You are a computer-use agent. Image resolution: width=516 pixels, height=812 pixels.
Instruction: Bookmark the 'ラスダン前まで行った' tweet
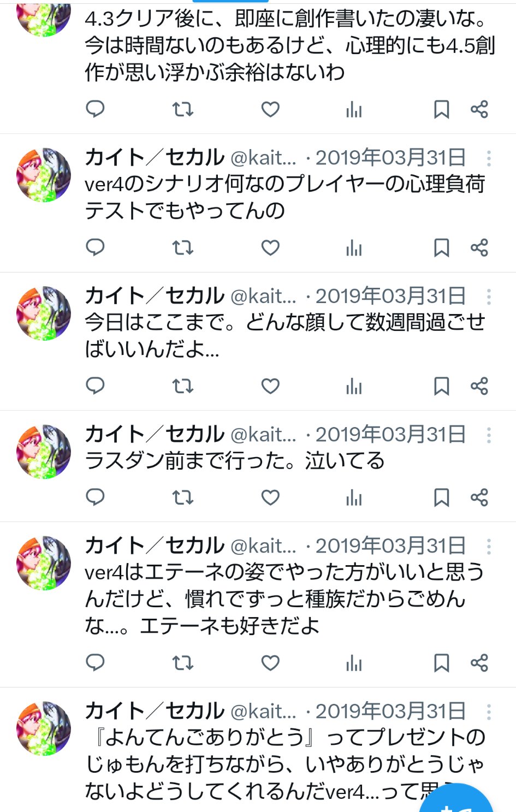tap(441, 497)
